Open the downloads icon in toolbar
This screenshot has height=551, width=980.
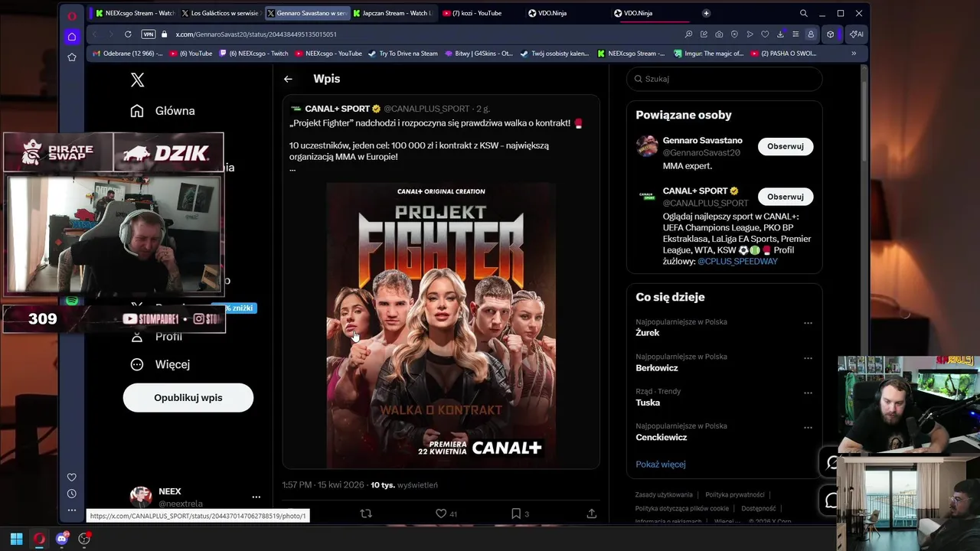(x=780, y=34)
